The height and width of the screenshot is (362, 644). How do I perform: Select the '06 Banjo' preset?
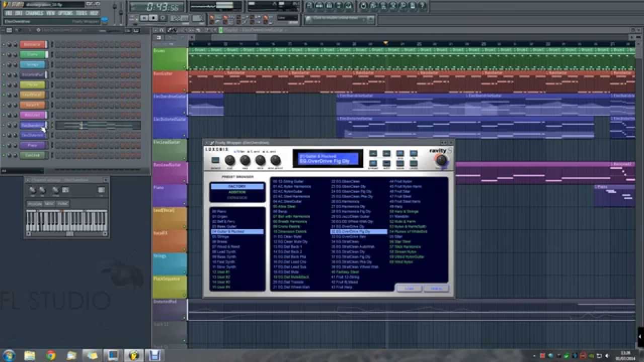(x=280, y=212)
